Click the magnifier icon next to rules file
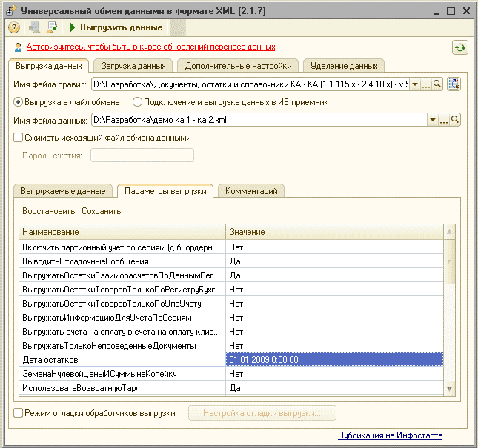This screenshot has height=448, width=478. 437,84
